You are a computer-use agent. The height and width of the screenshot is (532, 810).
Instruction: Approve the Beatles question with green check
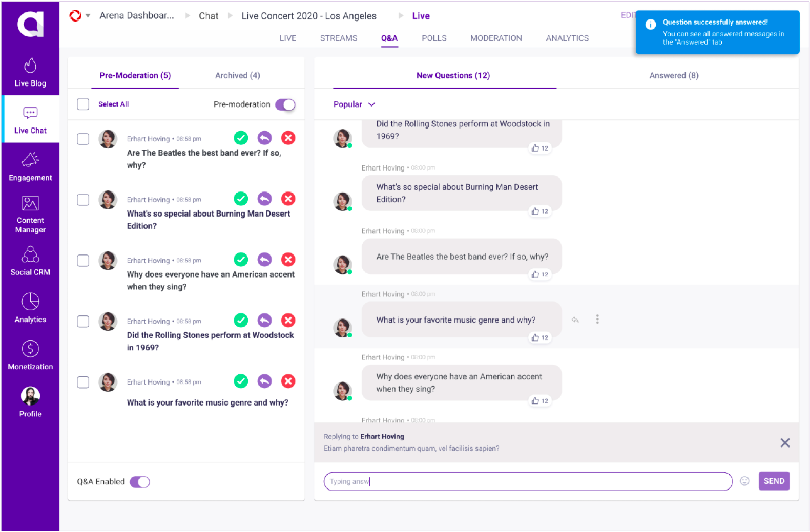[x=241, y=138]
